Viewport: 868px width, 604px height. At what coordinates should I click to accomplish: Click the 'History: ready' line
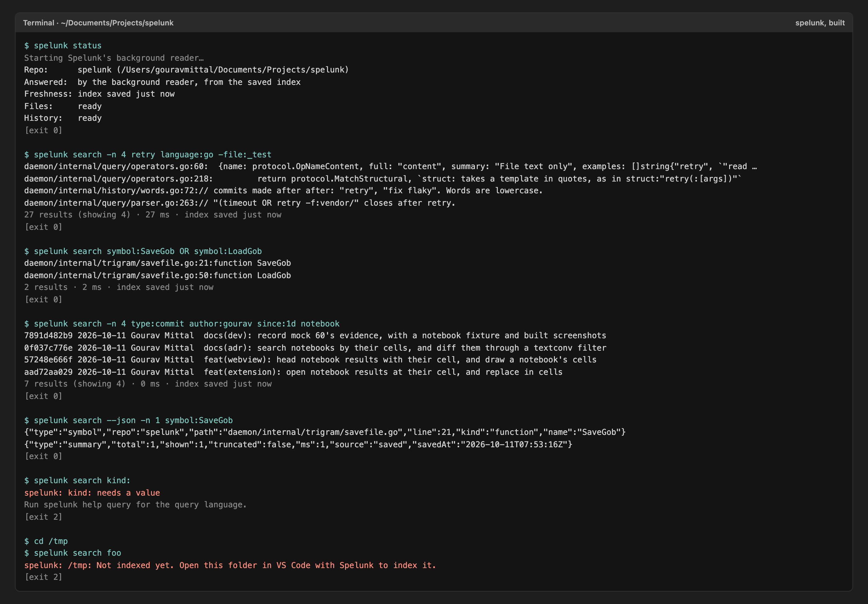point(63,118)
